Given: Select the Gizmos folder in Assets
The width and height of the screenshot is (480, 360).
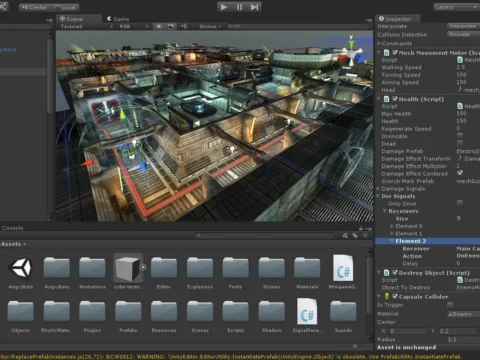Looking at the screenshot, I should tap(272, 271).
